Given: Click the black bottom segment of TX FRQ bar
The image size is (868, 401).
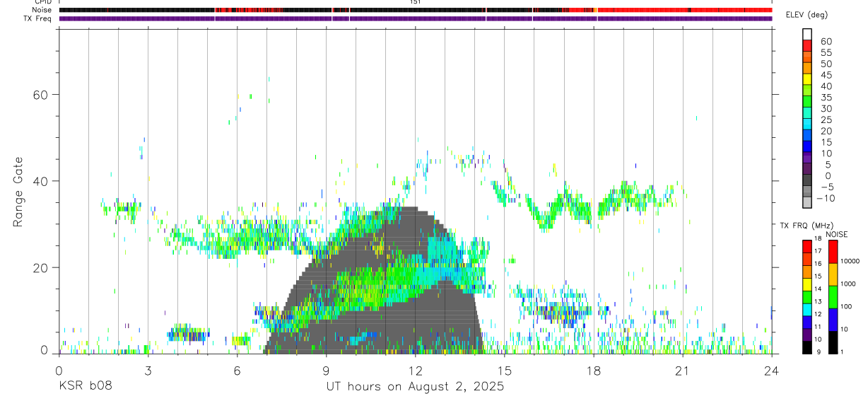Looking at the screenshot, I should click(807, 347).
